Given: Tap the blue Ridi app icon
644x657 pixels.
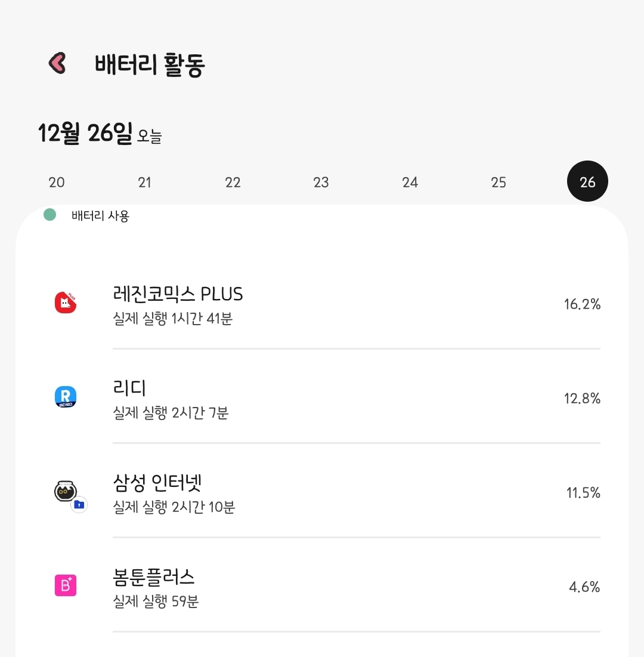Looking at the screenshot, I should point(66,397).
